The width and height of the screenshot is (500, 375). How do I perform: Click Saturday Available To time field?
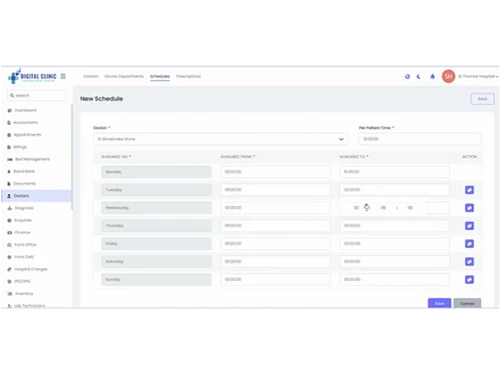[394, 262]
